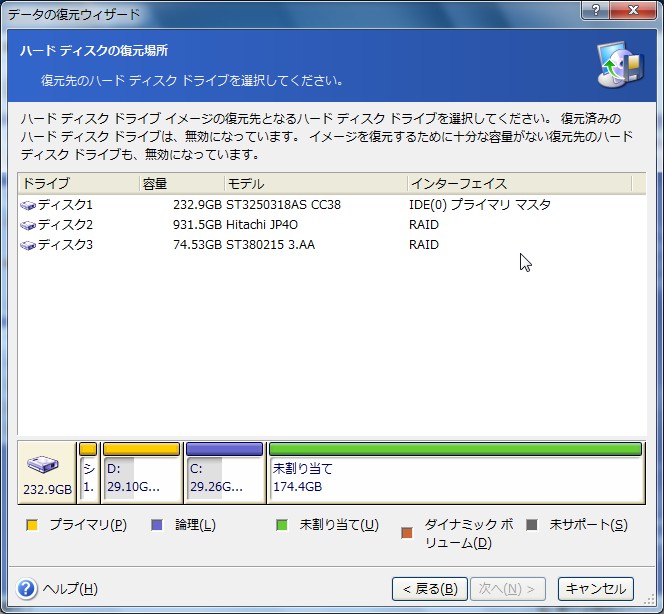
Task: Sort by ドライブ column header
Action: click(79, 184)
